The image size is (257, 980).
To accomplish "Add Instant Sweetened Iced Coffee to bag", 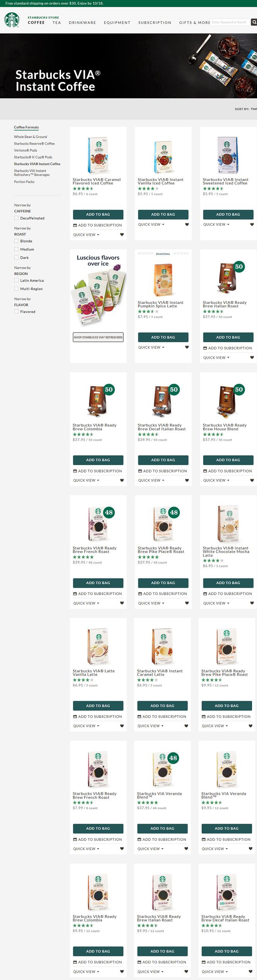I will point(228,215).
